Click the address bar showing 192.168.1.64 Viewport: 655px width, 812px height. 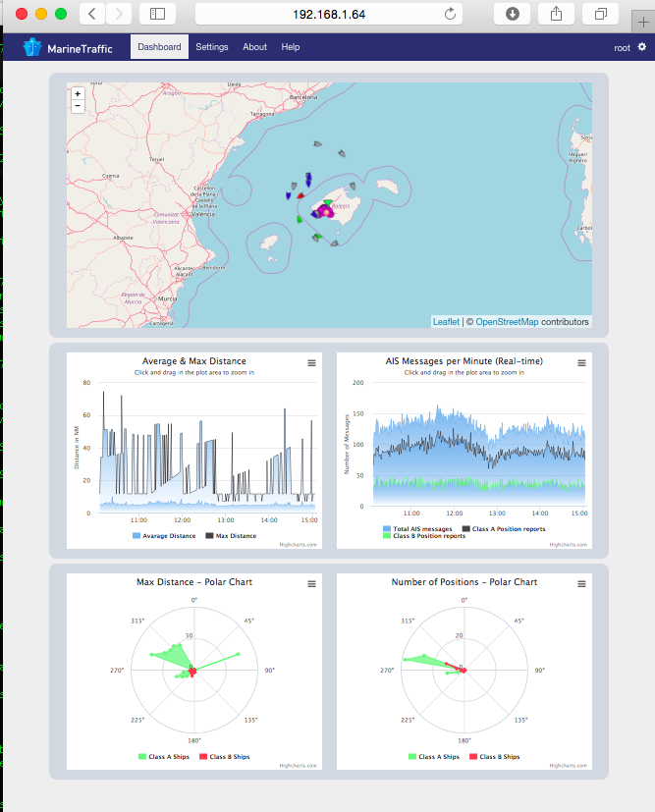click(329, 14)
